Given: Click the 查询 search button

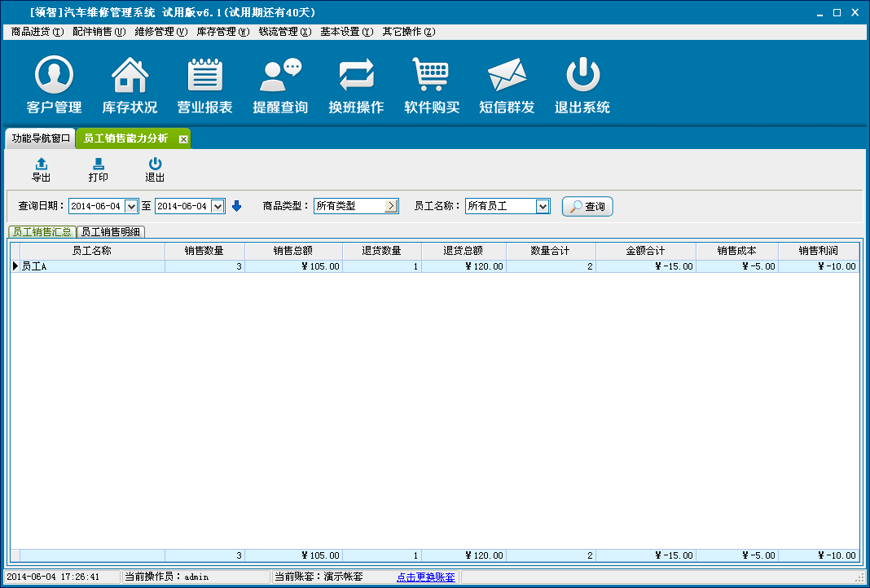Looking at the screenshot, I should (x=587, y=207).
